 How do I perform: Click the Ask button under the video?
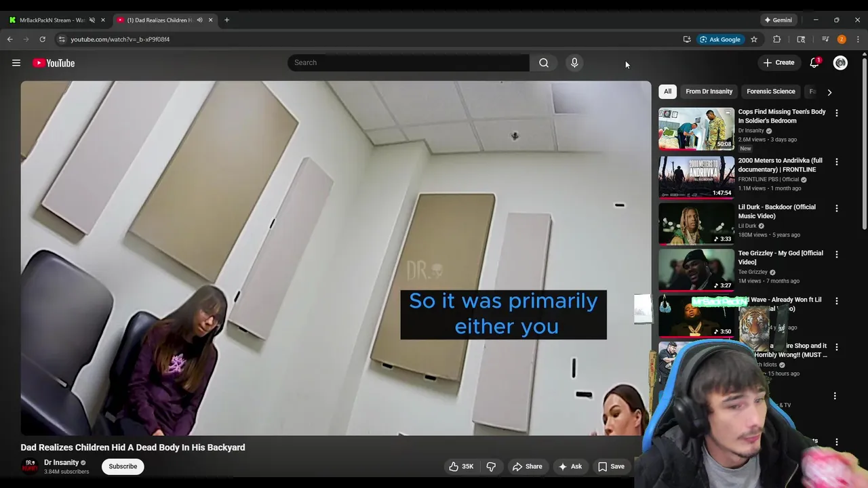[x=570, y=466]
